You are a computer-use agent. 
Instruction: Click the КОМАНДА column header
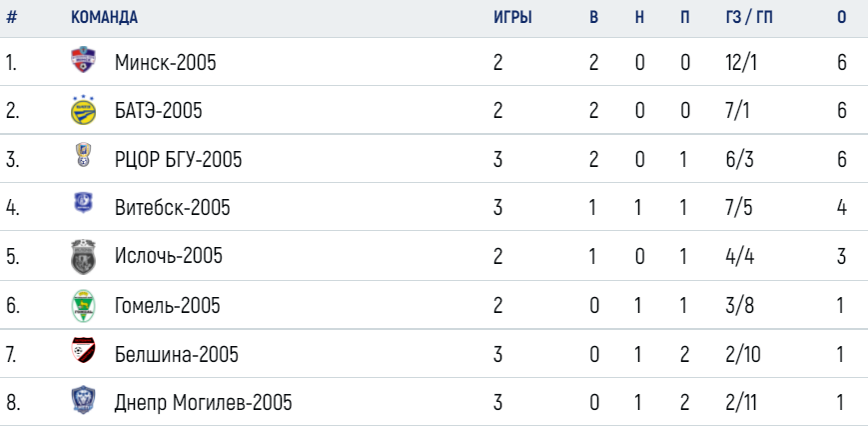104,18
